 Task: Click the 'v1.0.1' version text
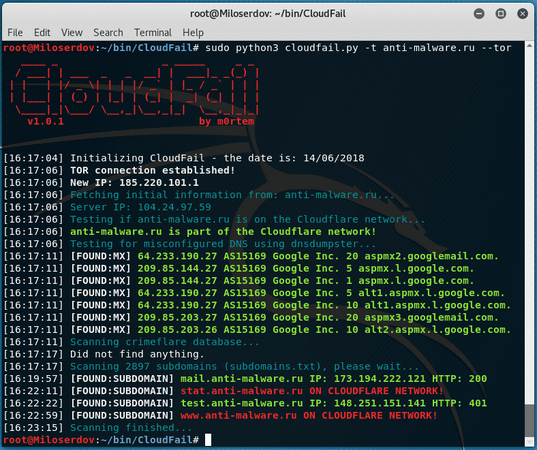tap(46, 121)
